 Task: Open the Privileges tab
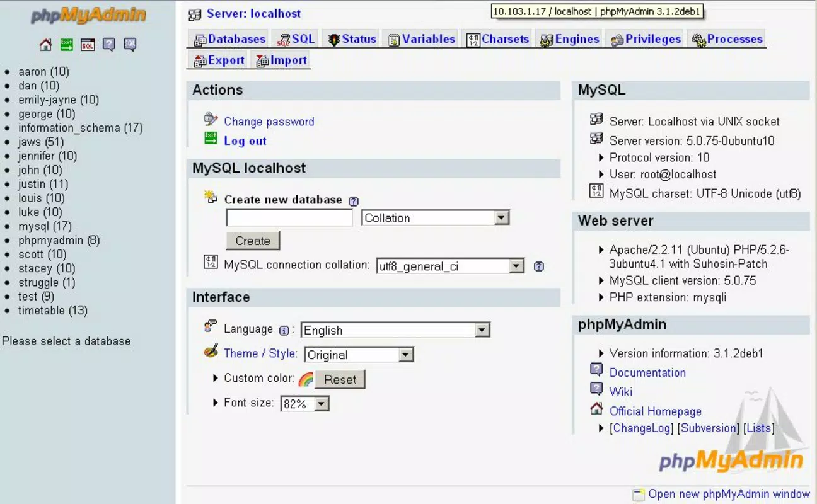(646, 39)
